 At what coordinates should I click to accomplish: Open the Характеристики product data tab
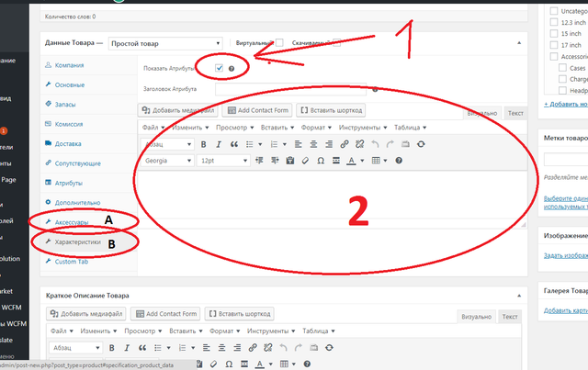coord(77,241)
